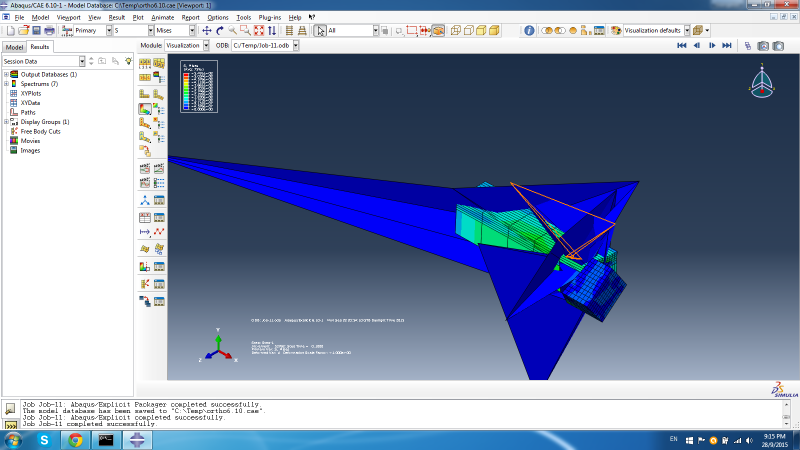The image size is (800, 450).
Task: Click the 3D view compass widget
Action: (762, 82)
